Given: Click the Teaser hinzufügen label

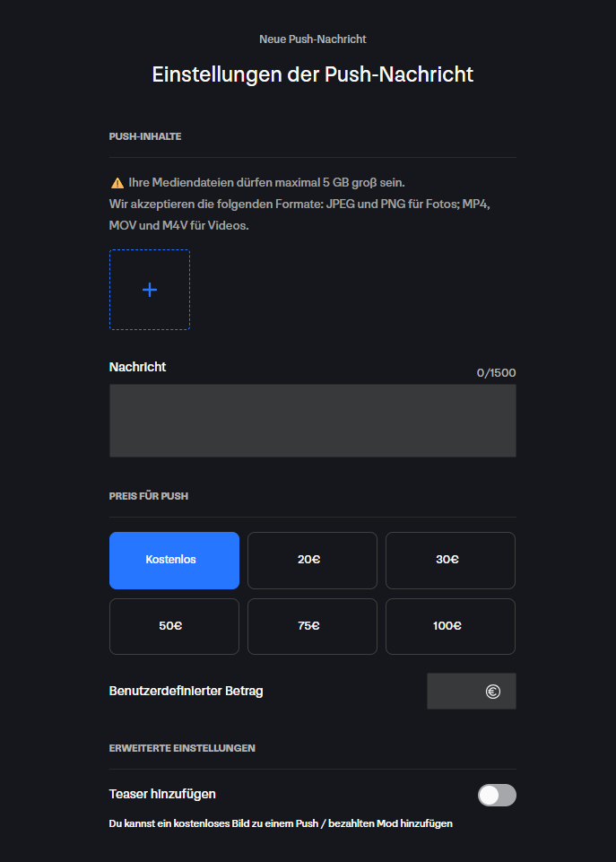Looking at the screenshot, I should pos(162,794).
